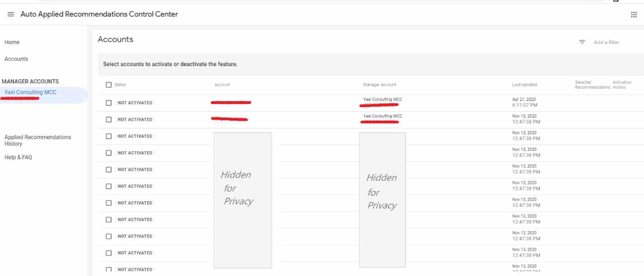Open the Google apps grid icon
Image resolution: width=644 pixels, height=276 pixels.
pyautogui.click(x=634, y=14)
